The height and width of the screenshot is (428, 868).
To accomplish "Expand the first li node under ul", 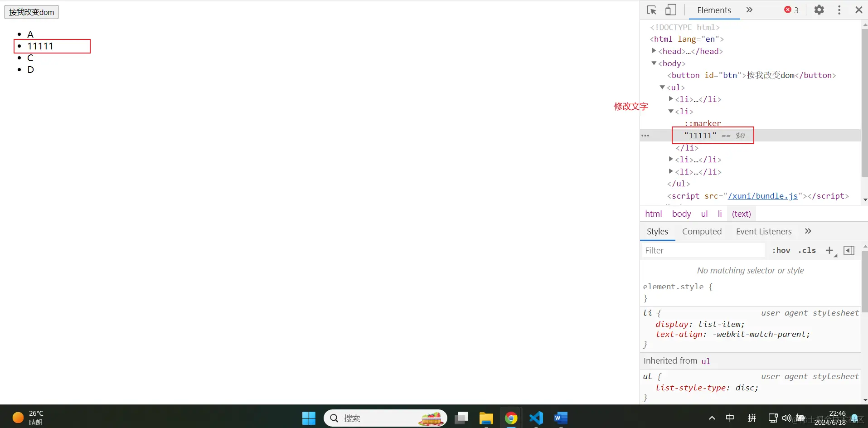I will [x=671, y=99].
